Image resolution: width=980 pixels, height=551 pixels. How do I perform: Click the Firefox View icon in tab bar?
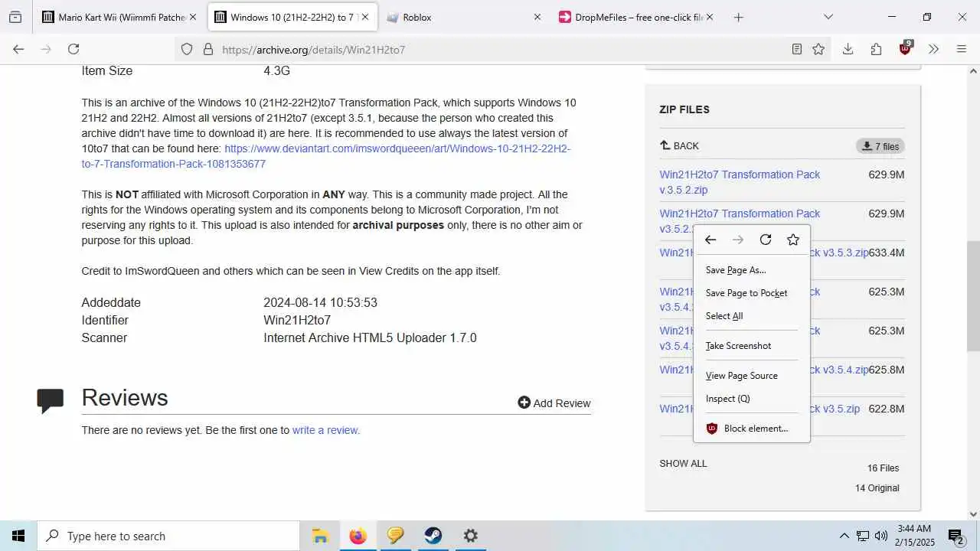15,17
